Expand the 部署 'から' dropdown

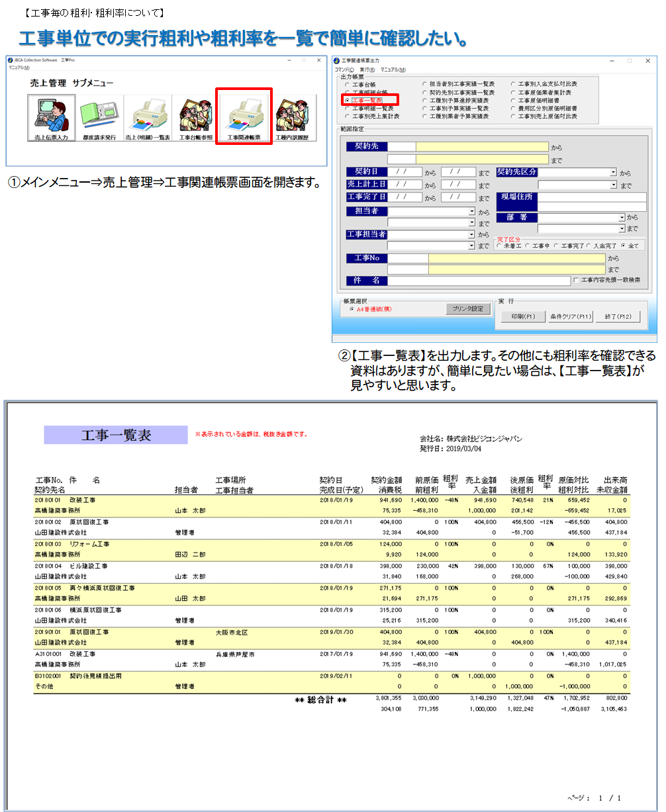point(622,217)
